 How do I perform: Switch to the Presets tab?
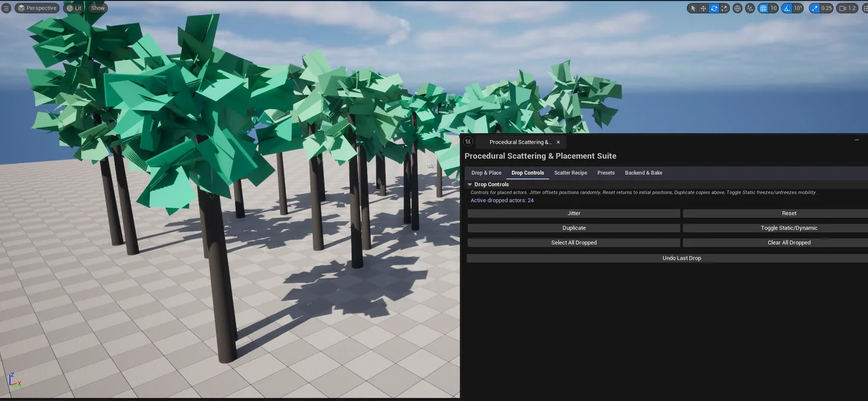point(606,173)
